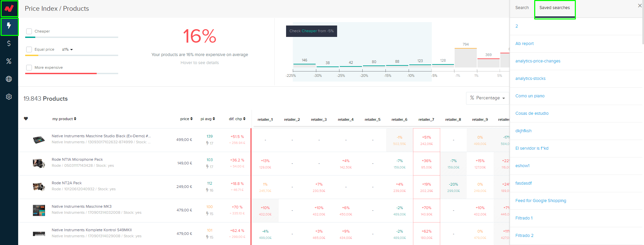Open the lightning bolt Price Index section

tap(9, 26)
